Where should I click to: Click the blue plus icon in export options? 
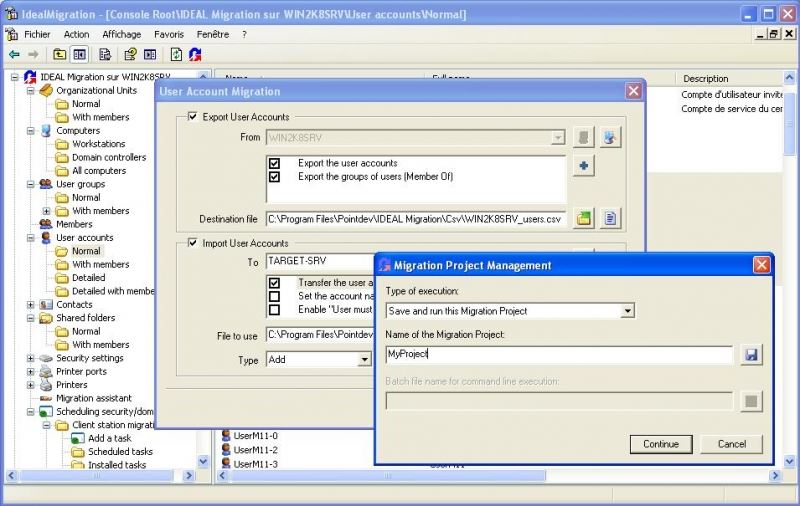point(584,166)
